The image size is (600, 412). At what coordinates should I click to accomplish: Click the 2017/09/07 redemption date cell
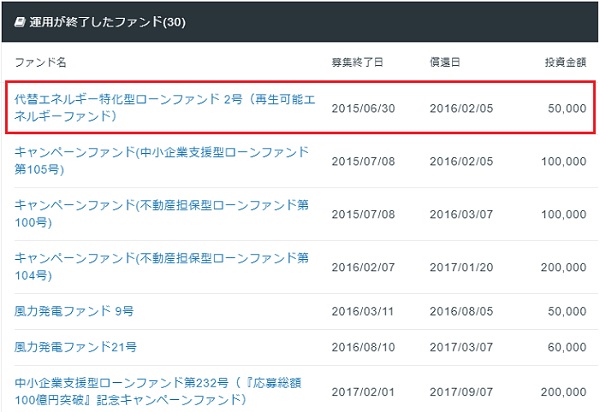click(x=462, y=391)
